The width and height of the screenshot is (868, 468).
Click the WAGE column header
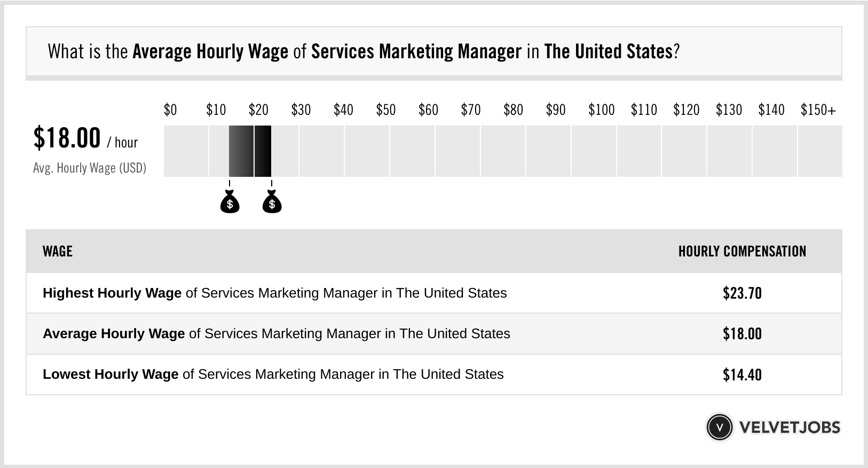click(58, 252)
